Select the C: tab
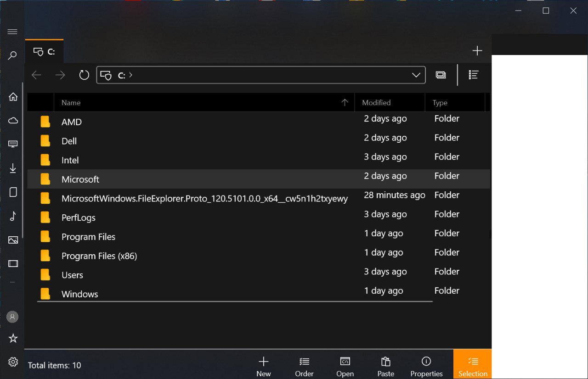588x379 pixels. tap(44, 51)
